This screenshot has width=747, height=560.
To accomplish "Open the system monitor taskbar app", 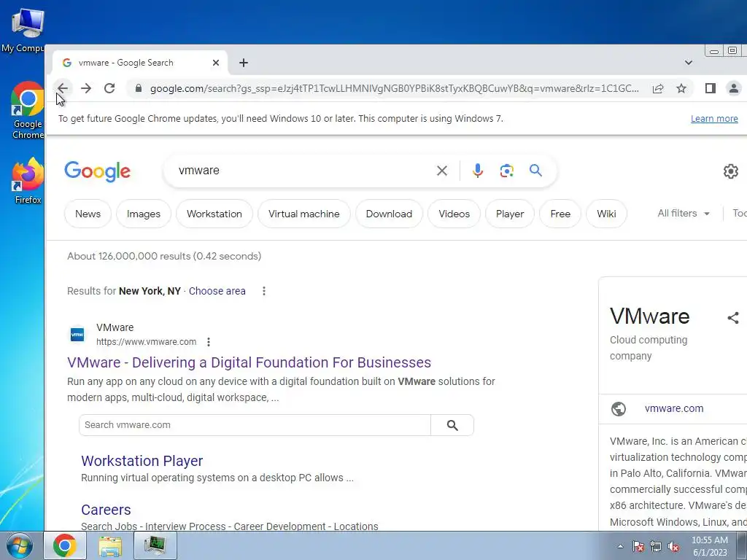I will pyautogui.click(x=155, y=545).
